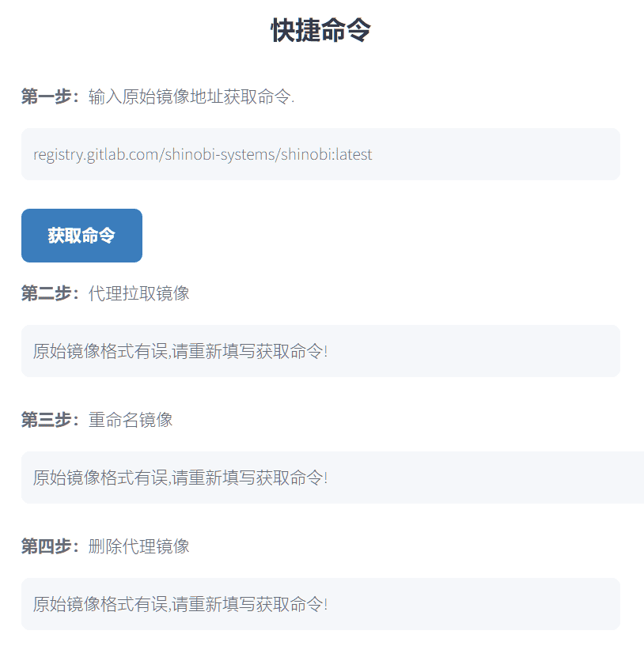Focus the proxy pull command output box
The height and width of the screenshot is (657, 644).
click(x=320, y=351)
